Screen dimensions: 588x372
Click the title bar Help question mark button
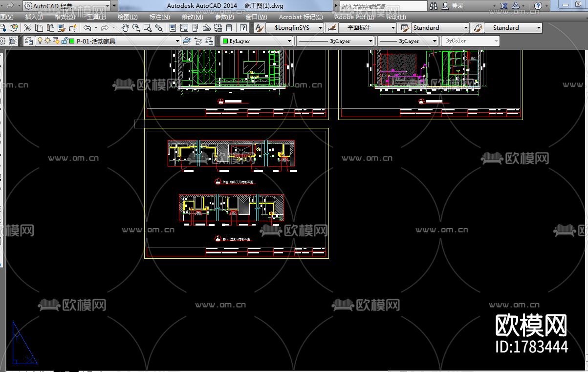(538, 6)
